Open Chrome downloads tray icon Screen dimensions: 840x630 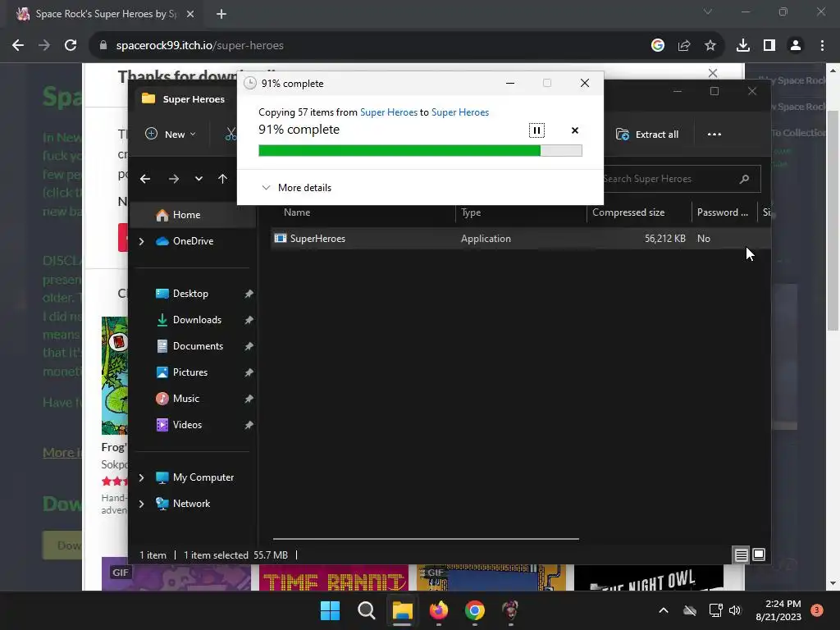743,46
